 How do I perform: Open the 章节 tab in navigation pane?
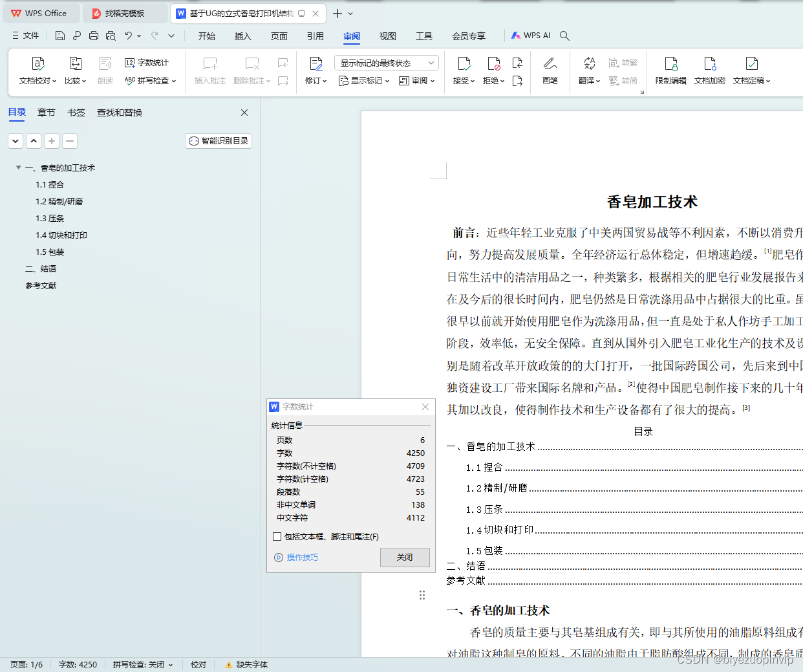coord(47,113)
